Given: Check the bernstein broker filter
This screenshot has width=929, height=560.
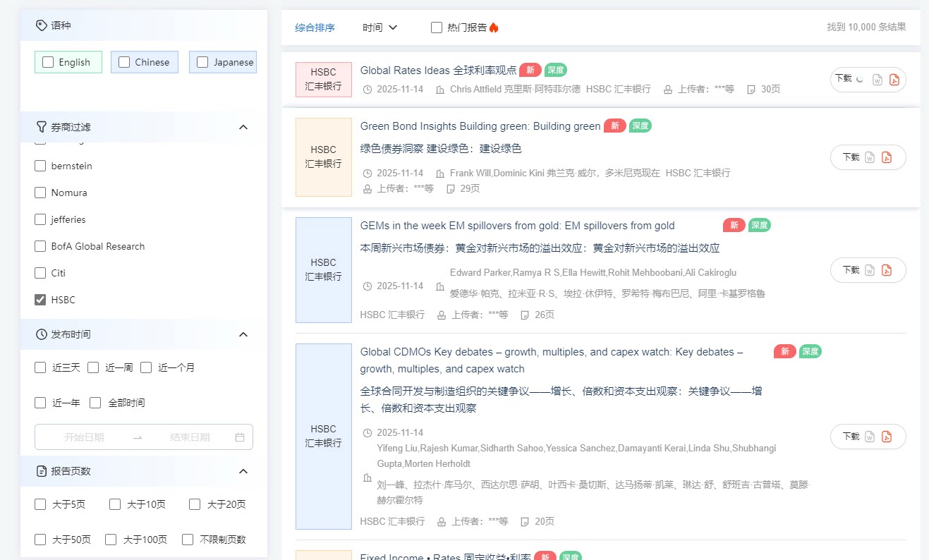Looking at the screenshot, I should 40,166.
